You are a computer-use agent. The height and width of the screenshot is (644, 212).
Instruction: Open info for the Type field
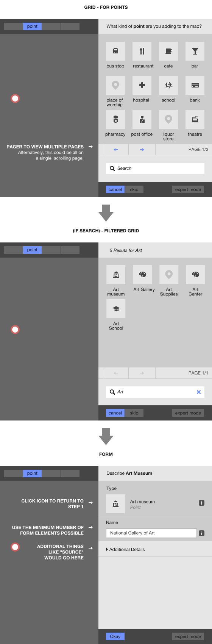coord(202,503)
